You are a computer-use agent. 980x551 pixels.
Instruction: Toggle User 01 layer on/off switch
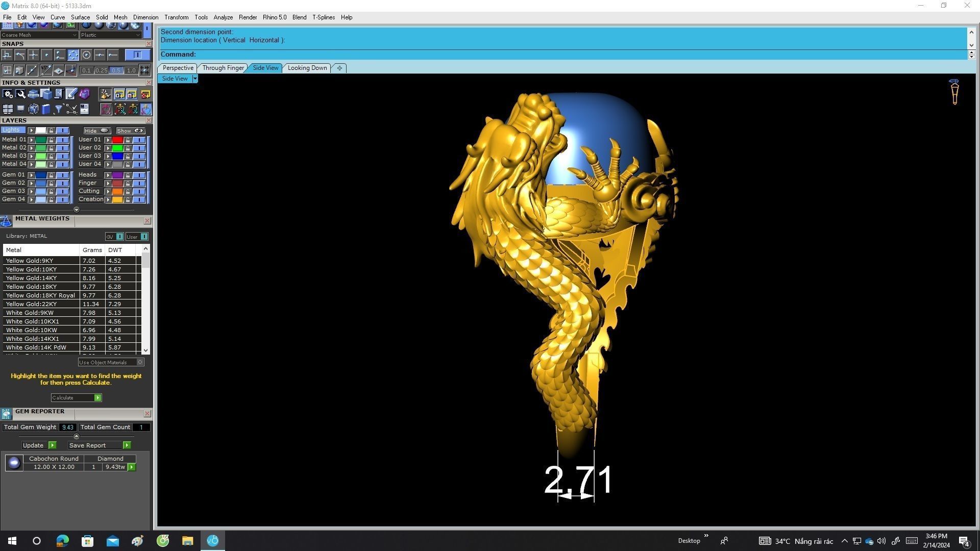click(139, 139)
